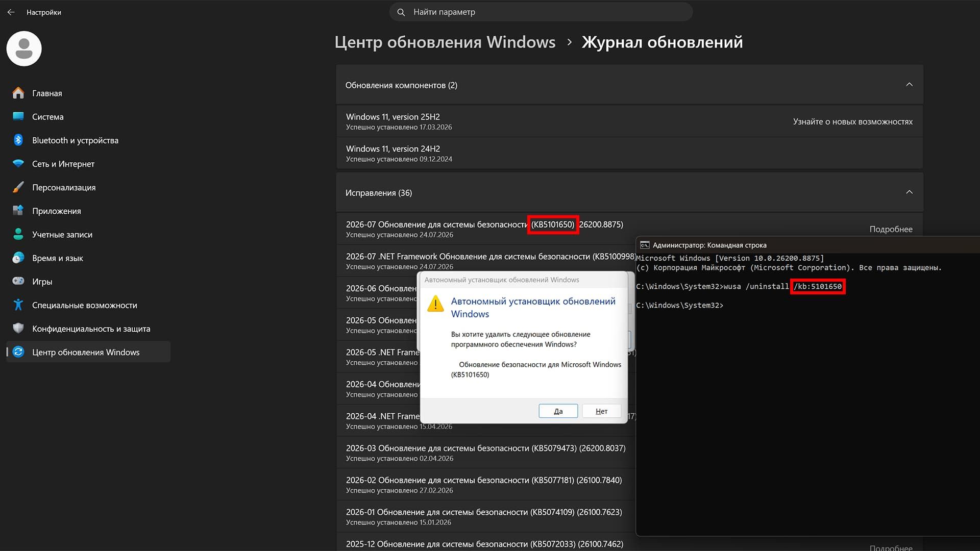The width and height of the screenshot is (980, 551).
Task: Click the Время и язык clock icon
Action: point(18,258)
